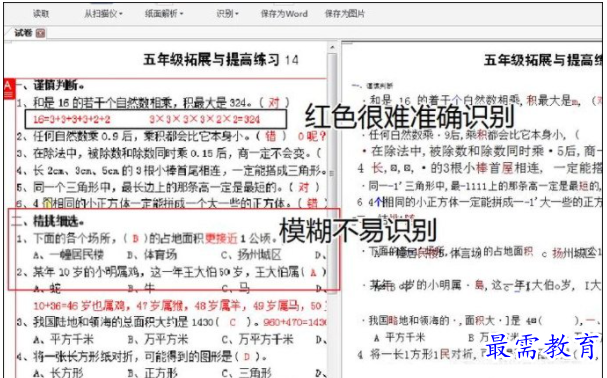Click 保存为图片 to save as image

[x=345, y=14]
